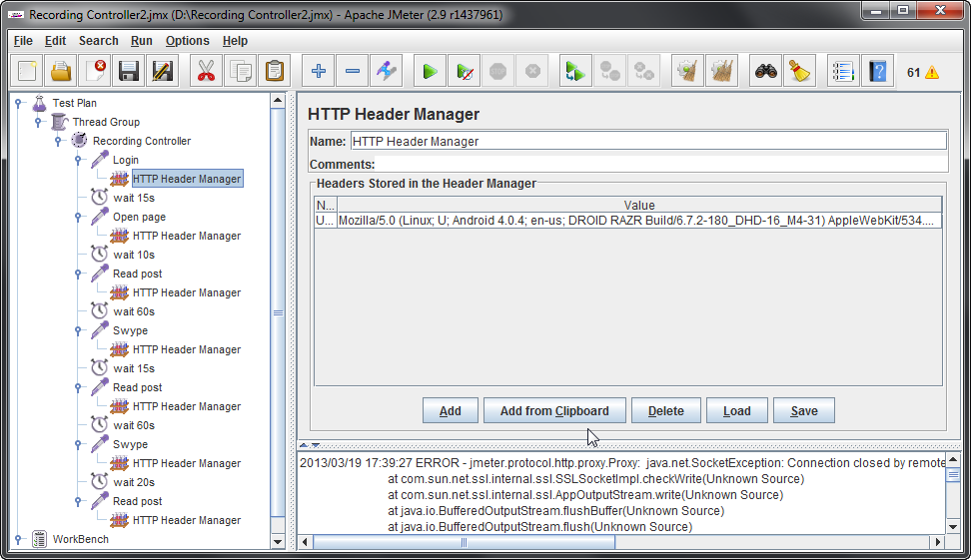Open the Help menu
The image size is (971, 560).
click(236, 41)
